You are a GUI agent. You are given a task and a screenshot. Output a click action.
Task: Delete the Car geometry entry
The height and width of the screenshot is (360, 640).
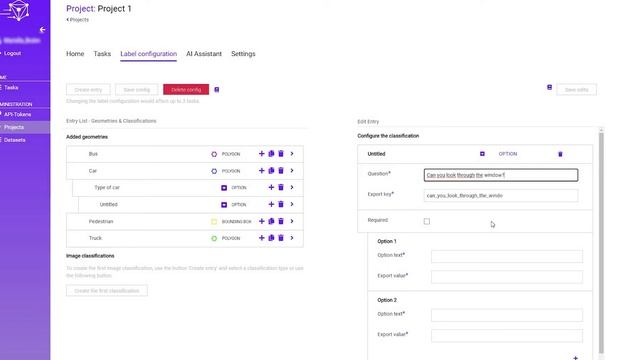pyautogui.click(x=281, y=171)
